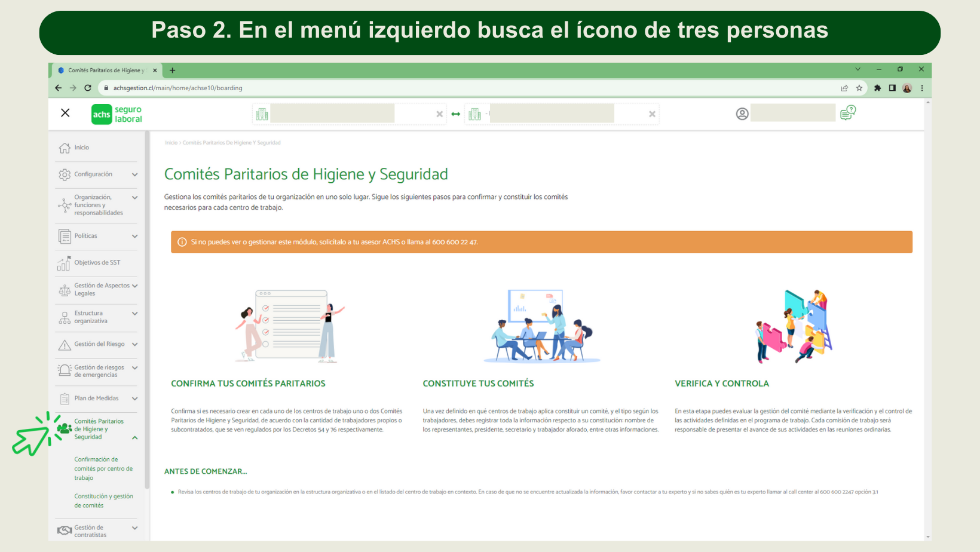Click the second building icon in selector

coord(475,114)
